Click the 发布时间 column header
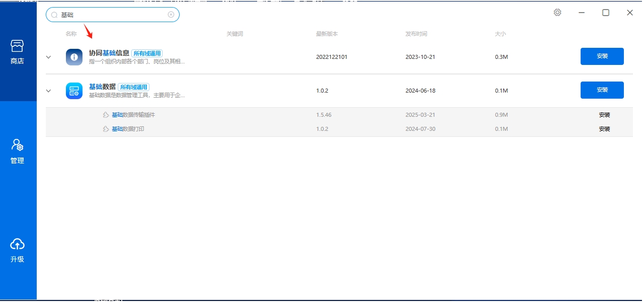 [416, 34]
